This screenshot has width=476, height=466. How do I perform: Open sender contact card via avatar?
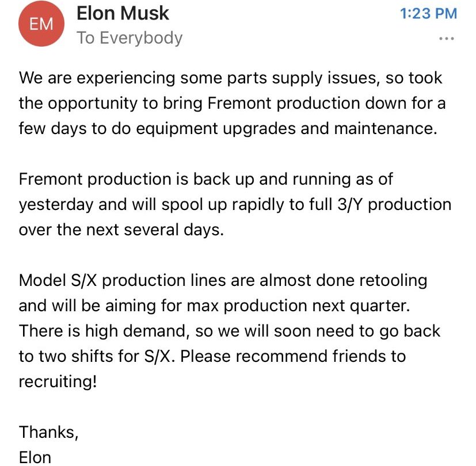click(x=41, y=24)
